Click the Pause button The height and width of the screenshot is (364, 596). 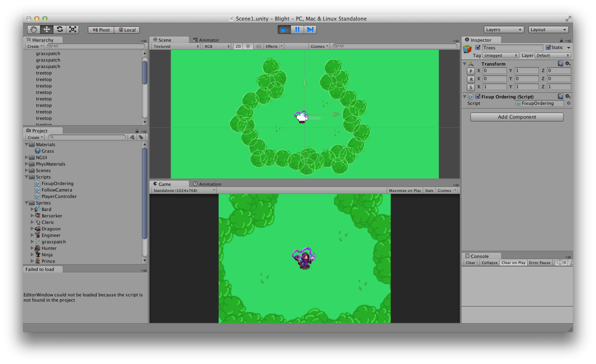click(x=297, y=30)
